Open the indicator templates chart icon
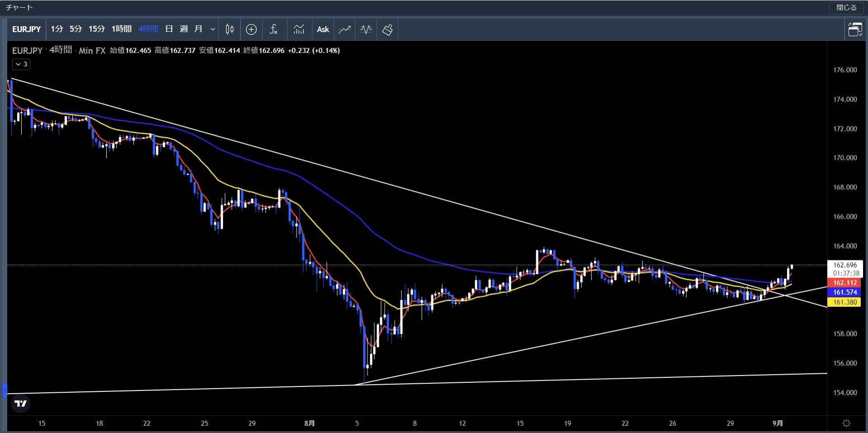The image size is (868, 433). tap(299, 29)
